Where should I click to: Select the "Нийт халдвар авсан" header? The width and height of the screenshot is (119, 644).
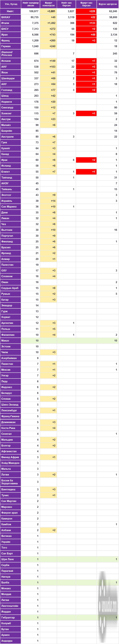point(30,4)
